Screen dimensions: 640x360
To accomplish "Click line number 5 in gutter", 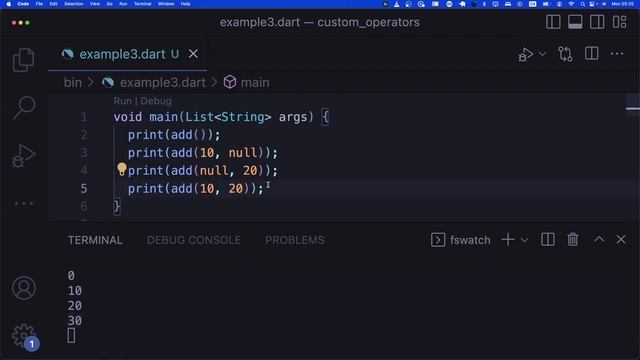I will [84, 188].
